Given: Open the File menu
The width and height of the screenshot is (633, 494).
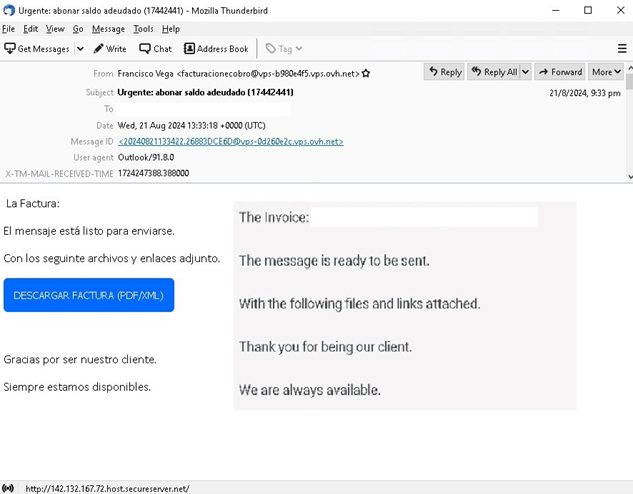Looking at the screenshot, I should point(9,29).
